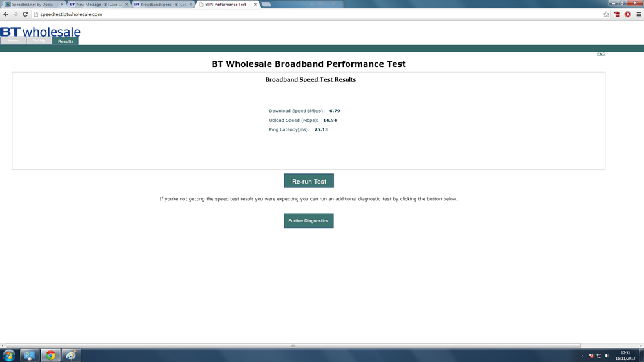This screenshot has width=644, height=362.
Task: Click the horizontal scrollbar left arrow
Action: point(3,346)
